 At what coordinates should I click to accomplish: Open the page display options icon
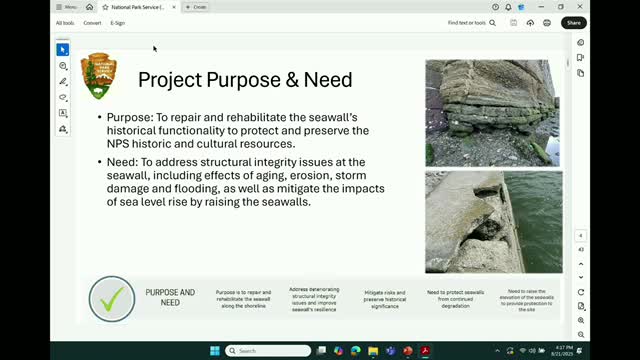[580, 306]
